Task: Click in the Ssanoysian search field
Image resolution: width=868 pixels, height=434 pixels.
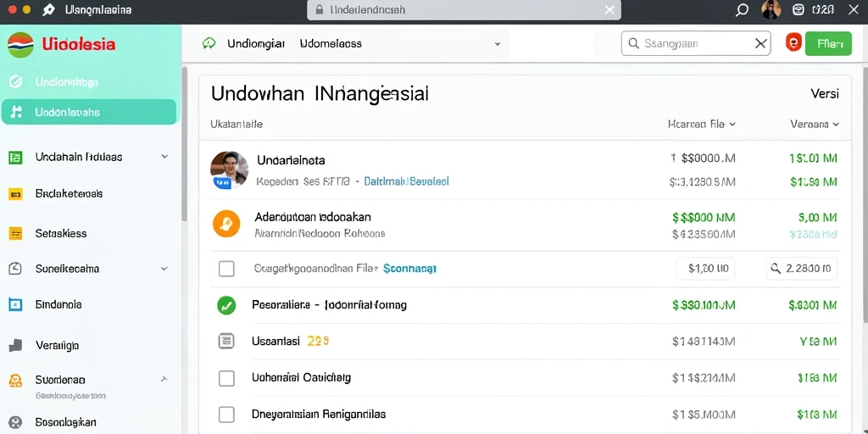Action: pyautogui.click(x=696, y=44)
